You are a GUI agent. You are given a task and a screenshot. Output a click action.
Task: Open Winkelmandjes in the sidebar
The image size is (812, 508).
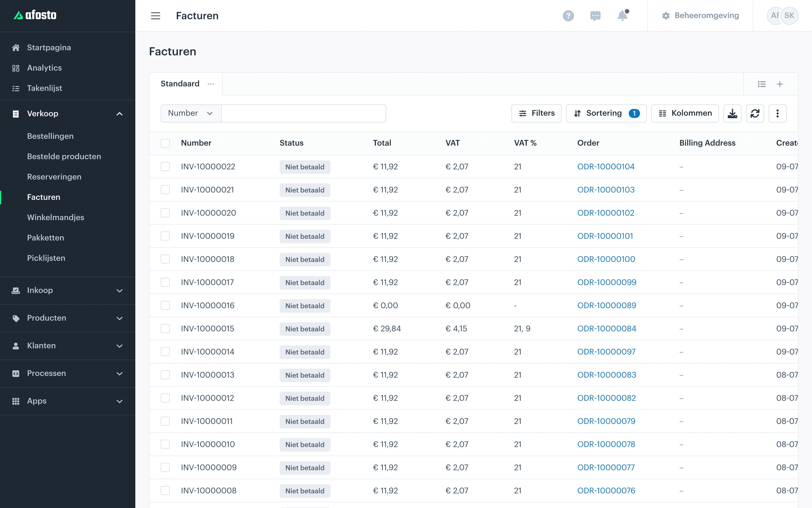point(56,217)
